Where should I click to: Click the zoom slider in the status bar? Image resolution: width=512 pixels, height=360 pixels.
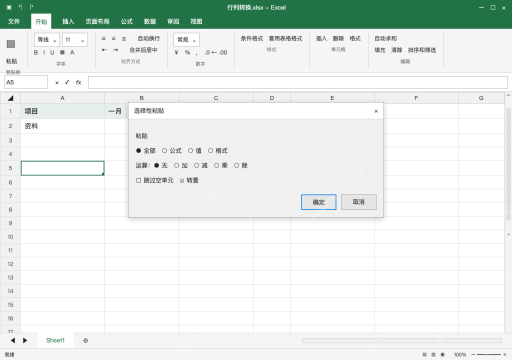489,355
